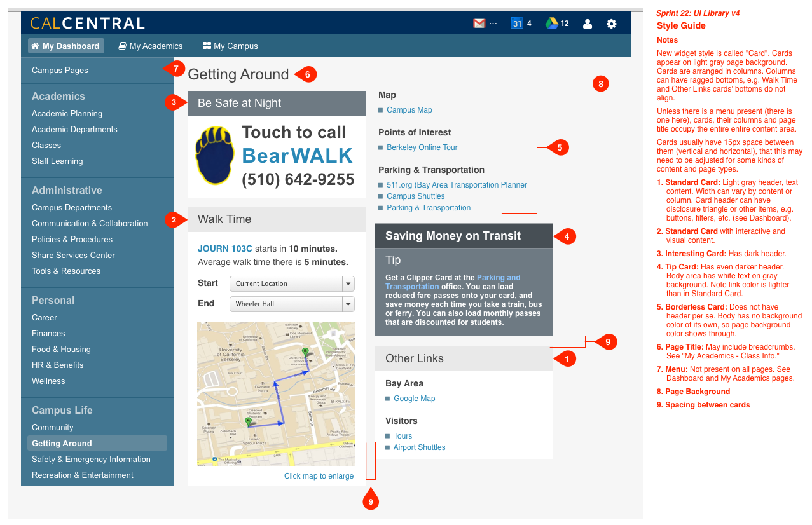Click the BearWALK bear paw logo
Image resolution: width=812 pixels, height=525 pixels.
[x=216, y=155]
